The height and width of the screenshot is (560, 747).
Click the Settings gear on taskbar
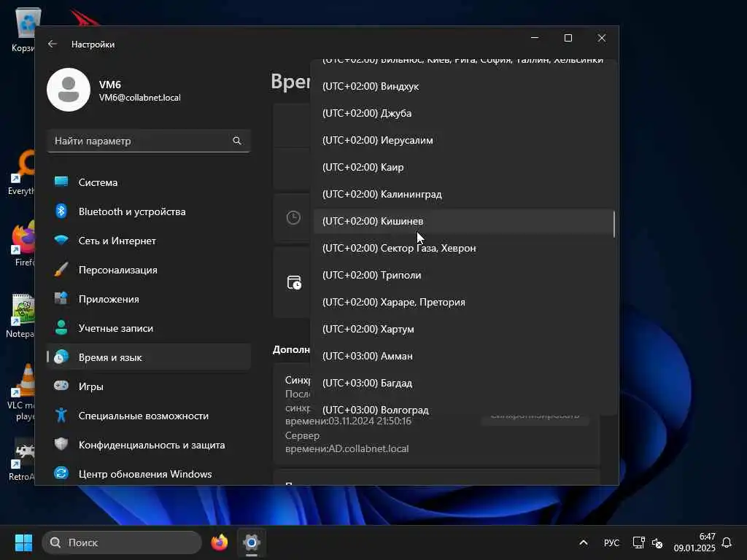252,542
